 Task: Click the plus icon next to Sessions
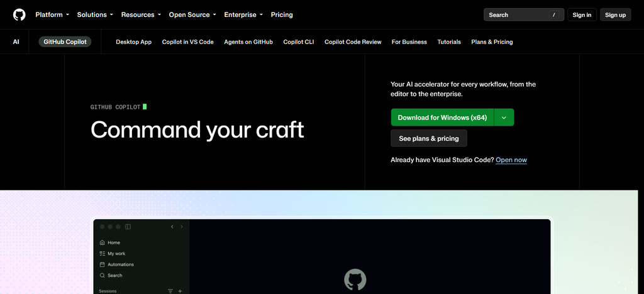[180, 291]
